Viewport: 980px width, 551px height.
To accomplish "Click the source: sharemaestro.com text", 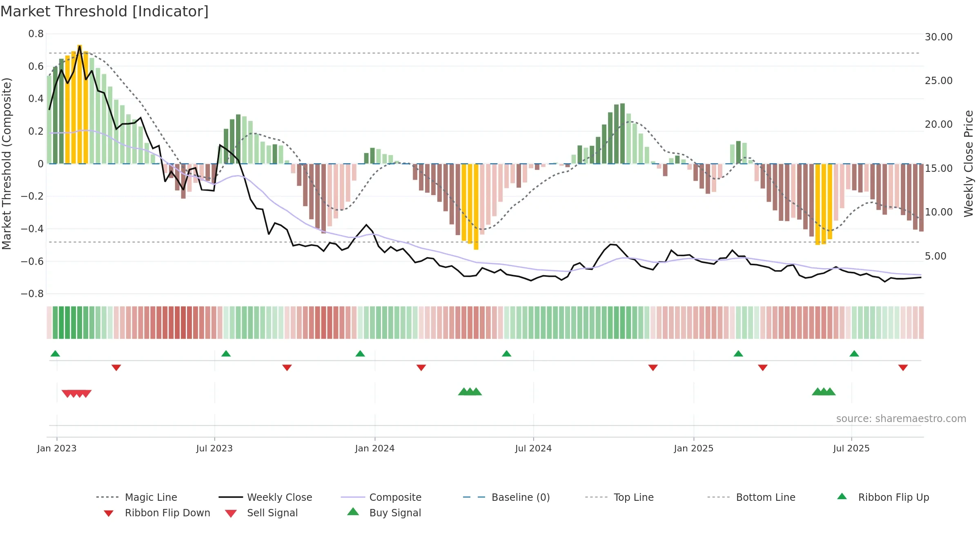I will (901, 419).
